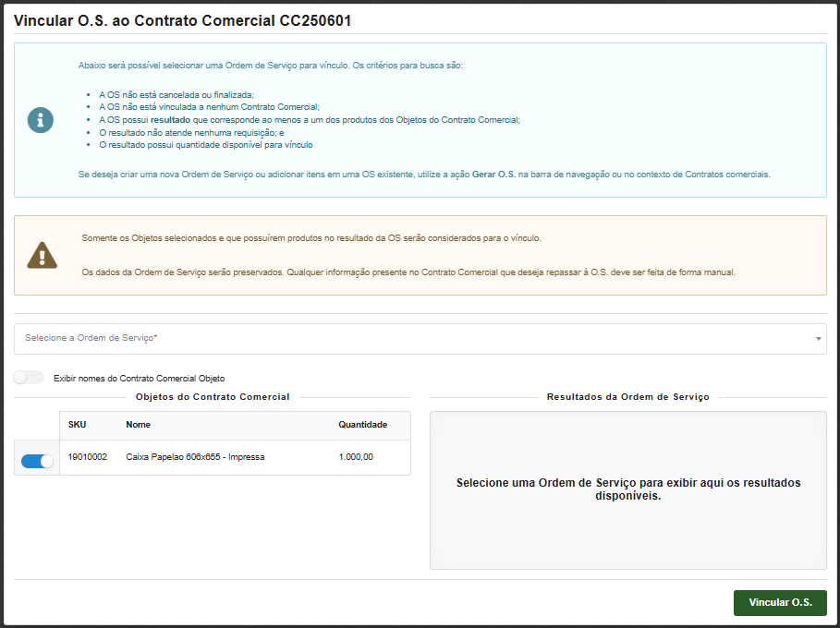The height and width of the screenshot is (628, 840).
Task: Click the 'Resultados da Ordem de Serviço' header
Action: pyautogui.click(x=627, y=398)
